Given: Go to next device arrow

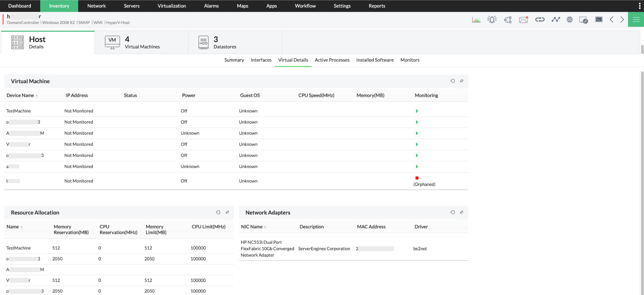Looking at the screenshot, I should pos(622,20).
